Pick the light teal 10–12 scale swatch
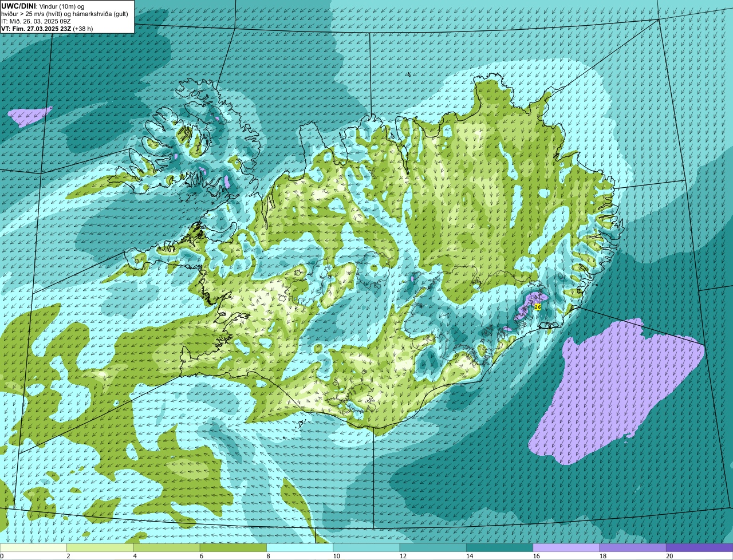 tap(366, 547)
